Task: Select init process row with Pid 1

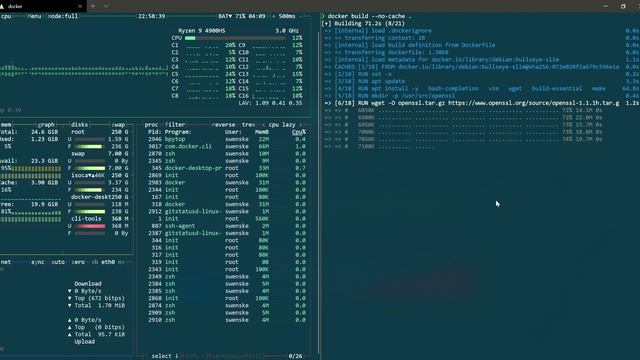Action: (227, 219)
